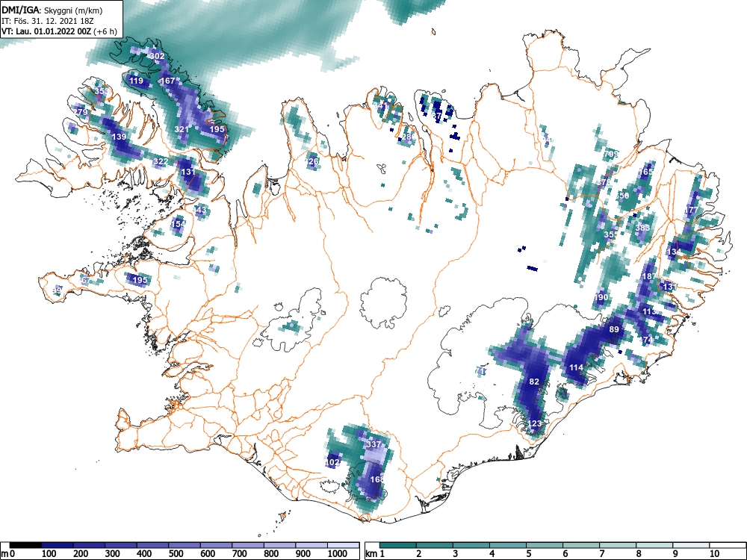The height and width of the screenshot is (560, 747).
Task: Click the visibility value 383 in the east
Action: 642,228
